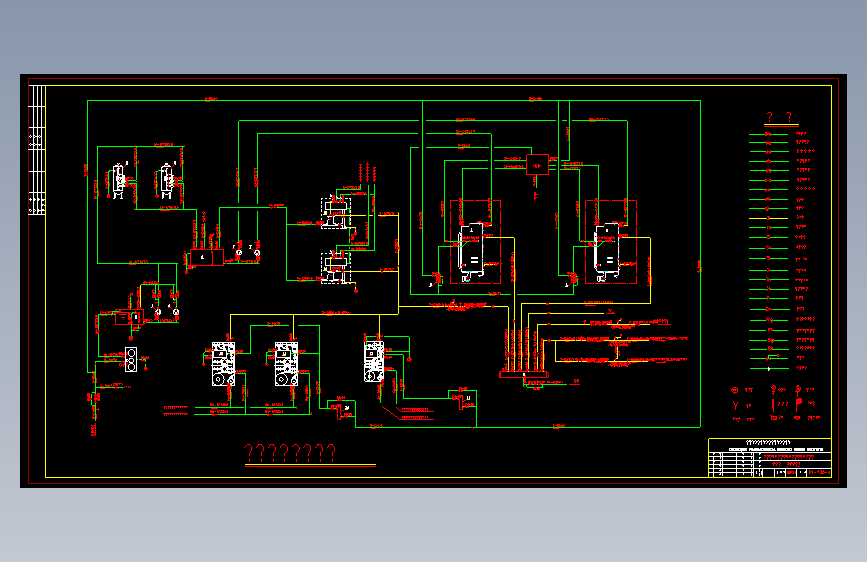Select the left small vessel in the upper-left loop
The width and height of the screenshot is (867, 562).
(118, 181)
